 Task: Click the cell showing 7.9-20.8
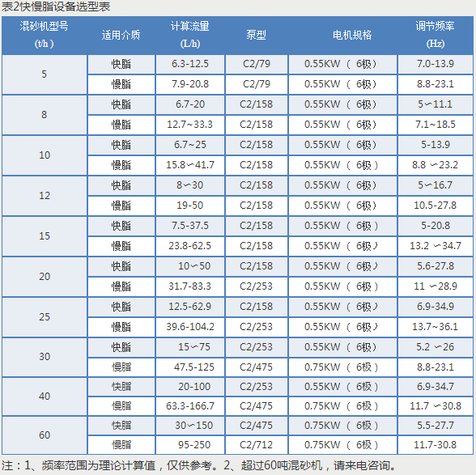pos(190,84)
